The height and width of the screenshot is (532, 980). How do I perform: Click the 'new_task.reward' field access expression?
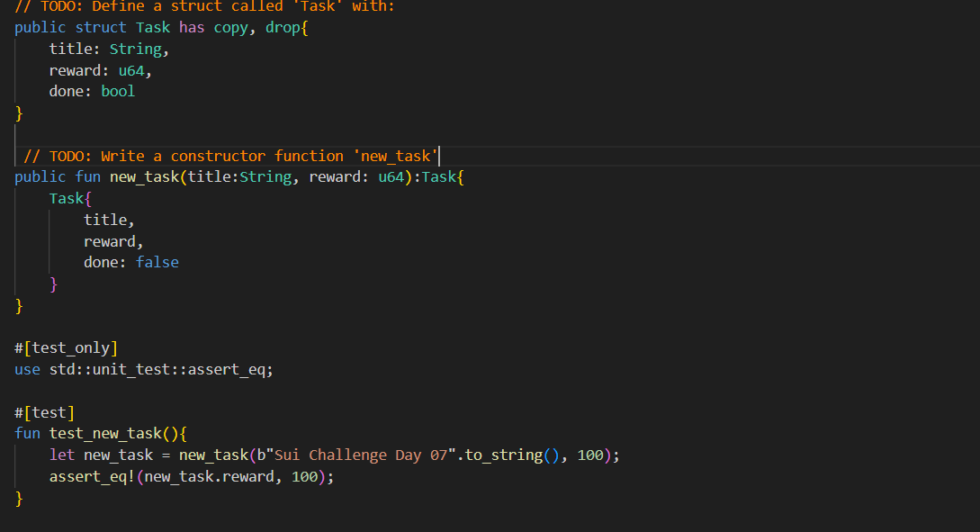(208, 476)
